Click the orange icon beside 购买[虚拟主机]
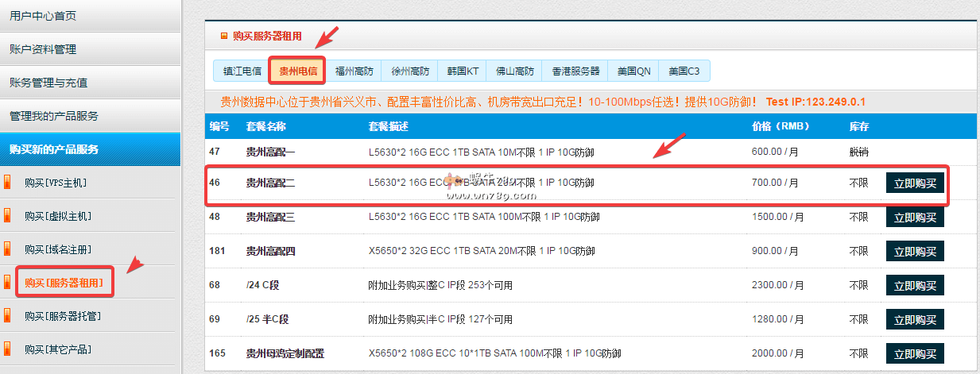 [8, 216]
